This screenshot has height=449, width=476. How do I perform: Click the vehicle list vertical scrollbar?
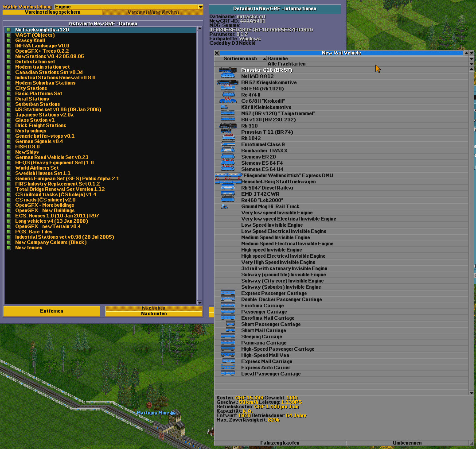click(471, 221)
